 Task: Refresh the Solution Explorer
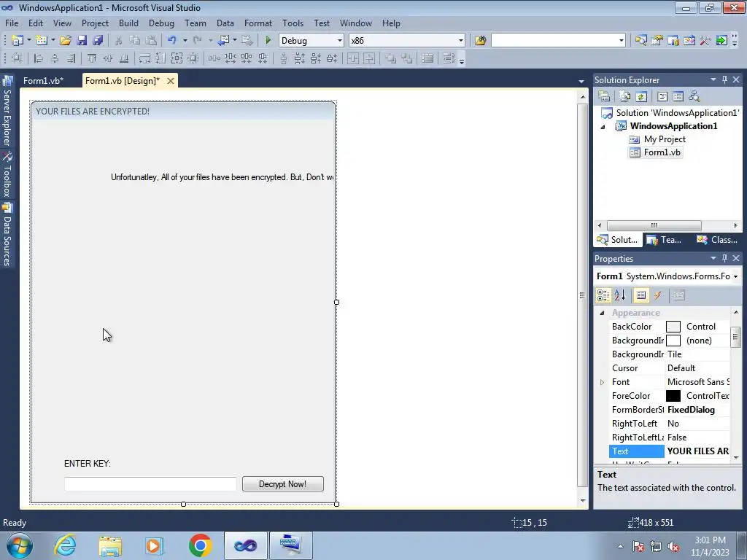[641, 97]
